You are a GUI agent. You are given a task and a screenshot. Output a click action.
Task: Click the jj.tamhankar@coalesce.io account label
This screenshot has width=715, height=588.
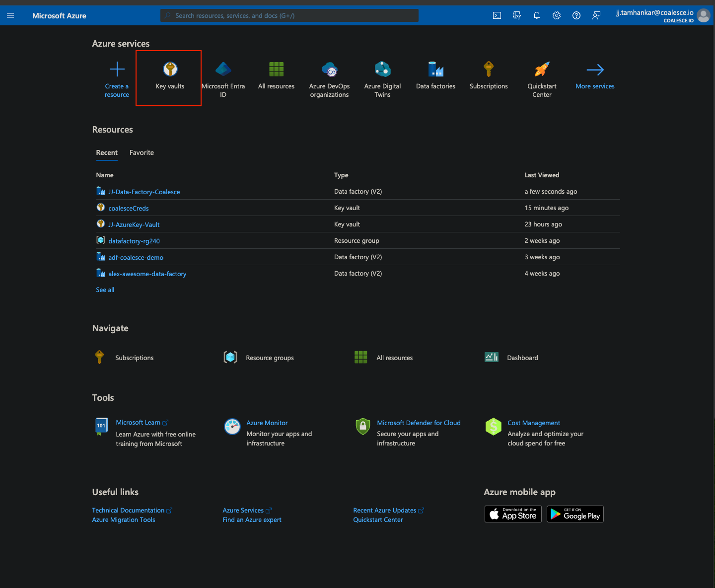click(x=654, y=12)
